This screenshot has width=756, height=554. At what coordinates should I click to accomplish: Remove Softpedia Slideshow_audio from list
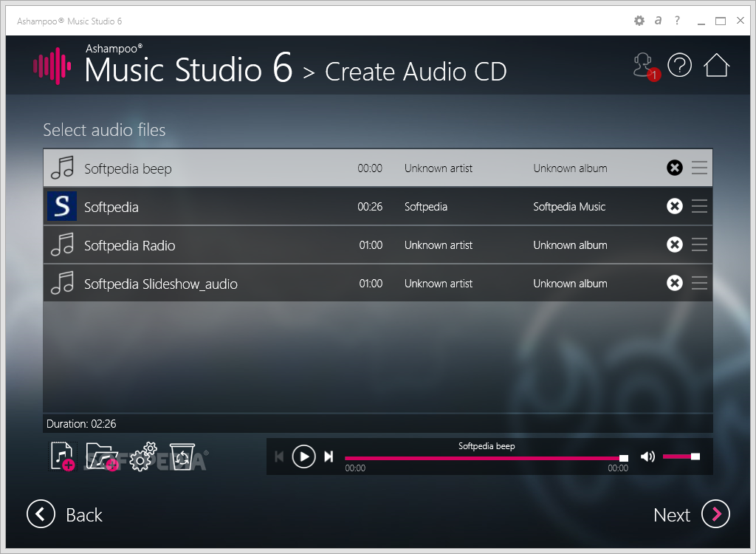click(675, 283)
